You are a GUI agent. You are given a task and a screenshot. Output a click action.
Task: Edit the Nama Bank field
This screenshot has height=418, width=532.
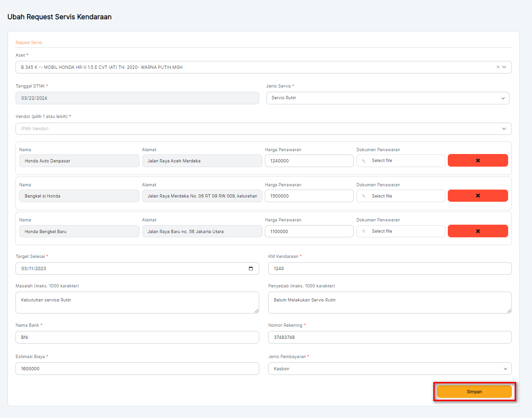[x=137, y=337]
